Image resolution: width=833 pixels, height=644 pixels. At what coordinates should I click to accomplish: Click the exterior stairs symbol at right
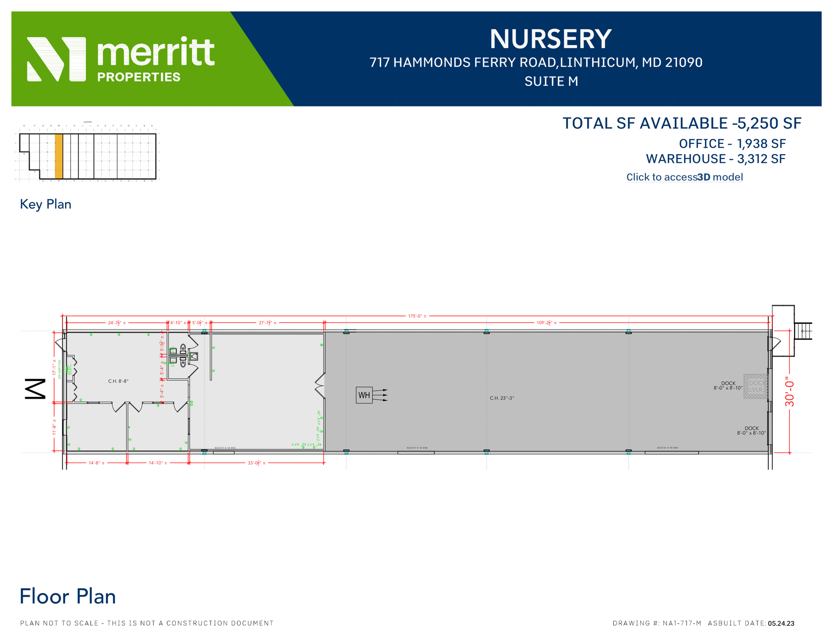click(804, 331)
